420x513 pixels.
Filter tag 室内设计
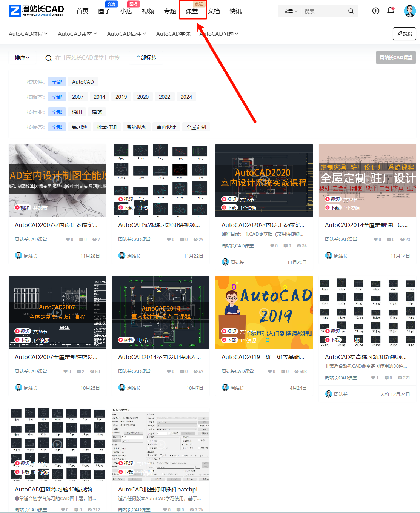pyautogui.click(x=166, y=127)
